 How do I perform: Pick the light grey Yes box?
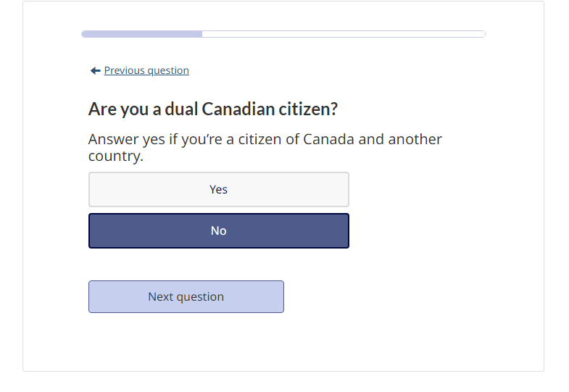pyautogui.click(x=218, y=190)
